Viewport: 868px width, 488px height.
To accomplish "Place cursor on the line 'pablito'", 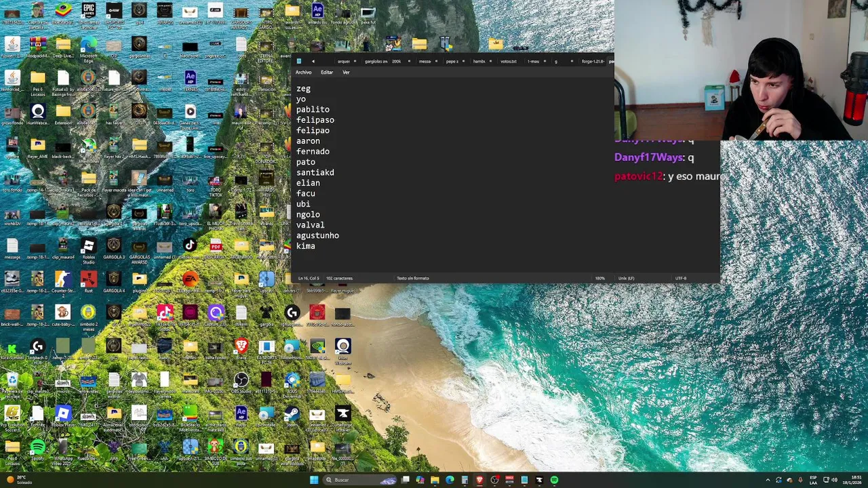I will tap(313, 109).
